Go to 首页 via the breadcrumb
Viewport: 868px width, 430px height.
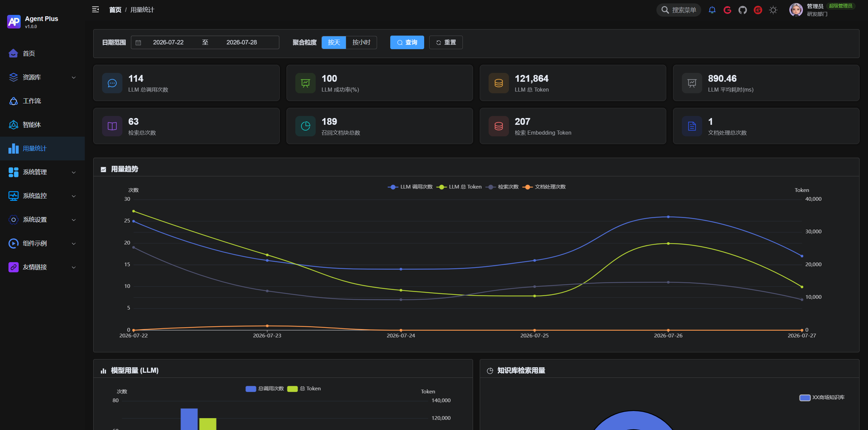tap(115, 10)
